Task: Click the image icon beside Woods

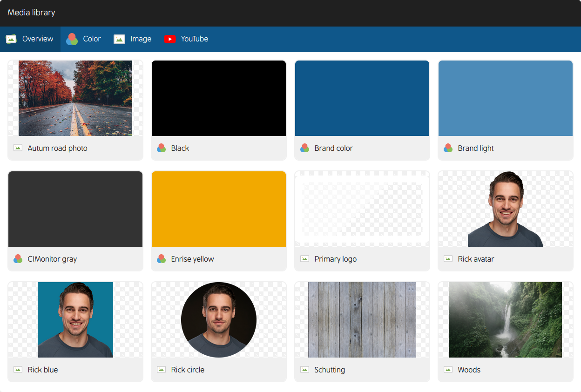Action: (448, 369)
